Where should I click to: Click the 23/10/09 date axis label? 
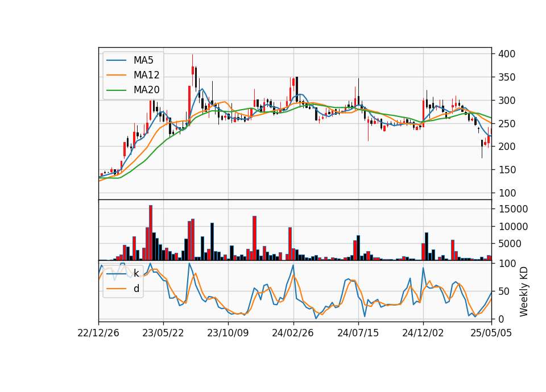pyautogui.click(x=228, y=333)
